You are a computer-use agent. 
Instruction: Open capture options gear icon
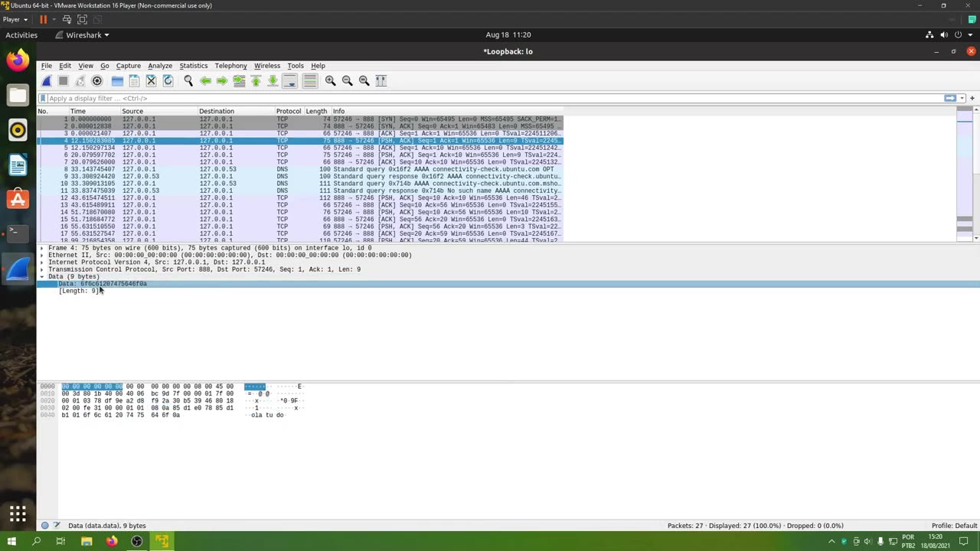pos(97,80)
